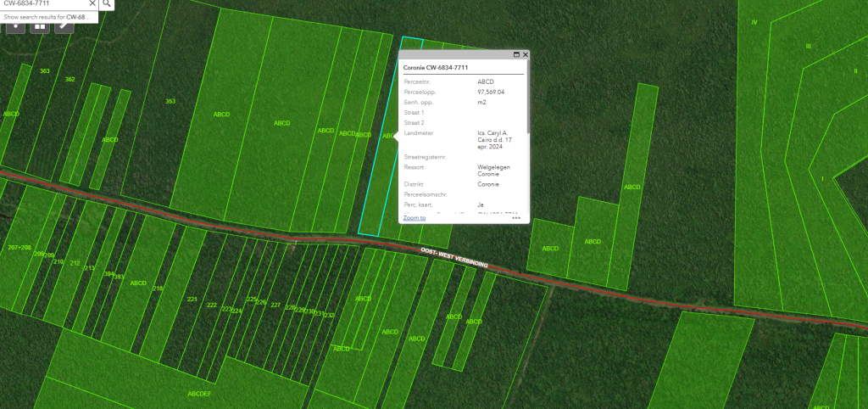Click the magnifier search button
This screenshot has width=868, height=409.
[107, 4]
